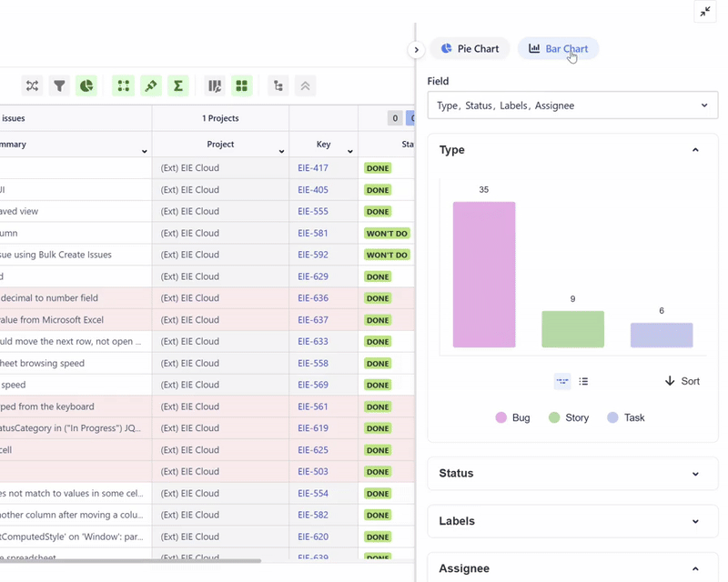Click the hierarchy tree toolbar icon

pyautogui.click(x=278, y=86)
